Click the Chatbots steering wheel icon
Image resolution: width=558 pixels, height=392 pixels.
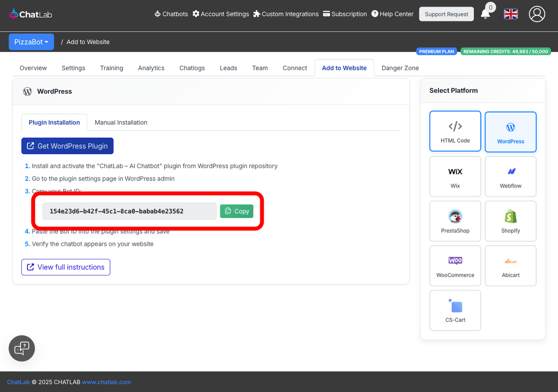point(157,14)
